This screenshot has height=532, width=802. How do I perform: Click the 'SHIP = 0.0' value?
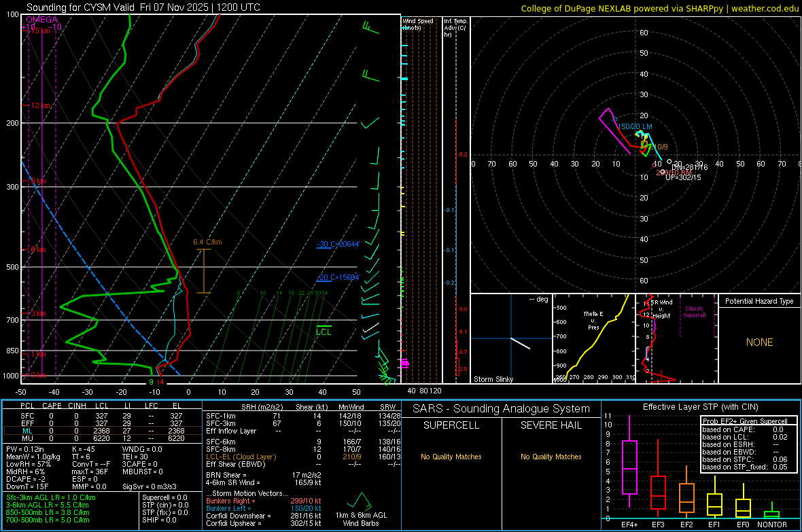159,520
